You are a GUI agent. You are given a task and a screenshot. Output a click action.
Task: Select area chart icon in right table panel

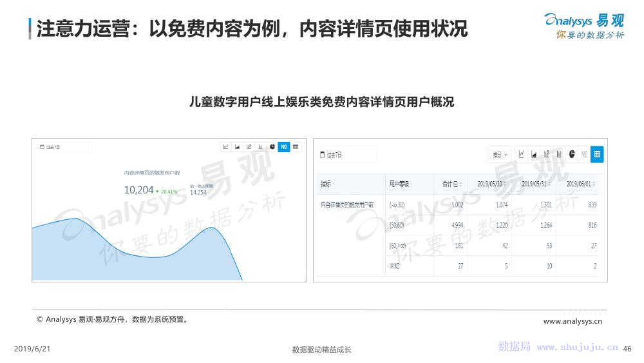[x=534, y=154]
